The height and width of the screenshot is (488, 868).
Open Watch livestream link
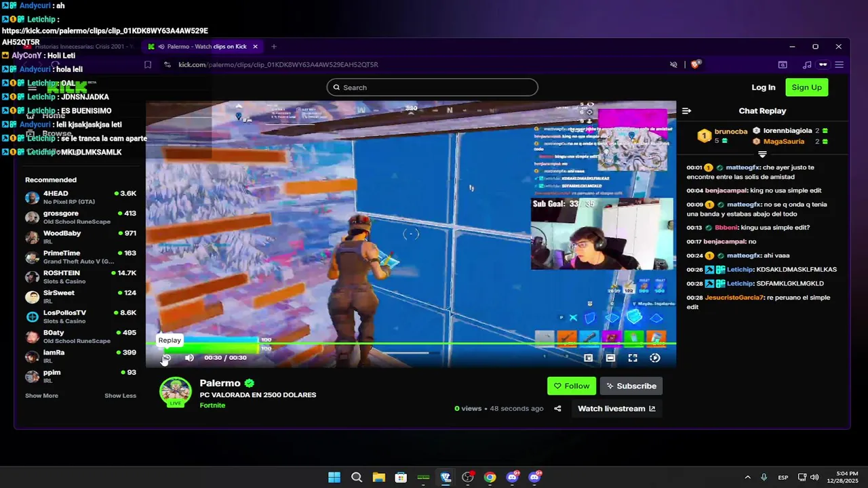(616, 409)
